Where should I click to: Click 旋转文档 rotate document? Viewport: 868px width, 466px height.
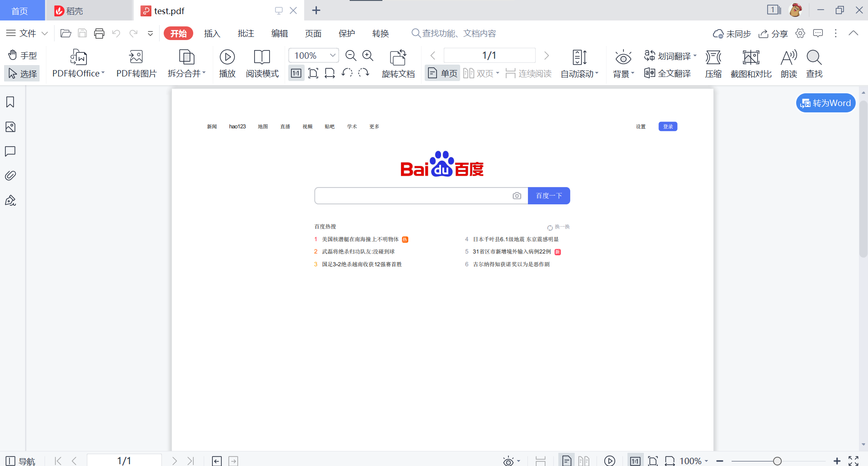point(398,64)
